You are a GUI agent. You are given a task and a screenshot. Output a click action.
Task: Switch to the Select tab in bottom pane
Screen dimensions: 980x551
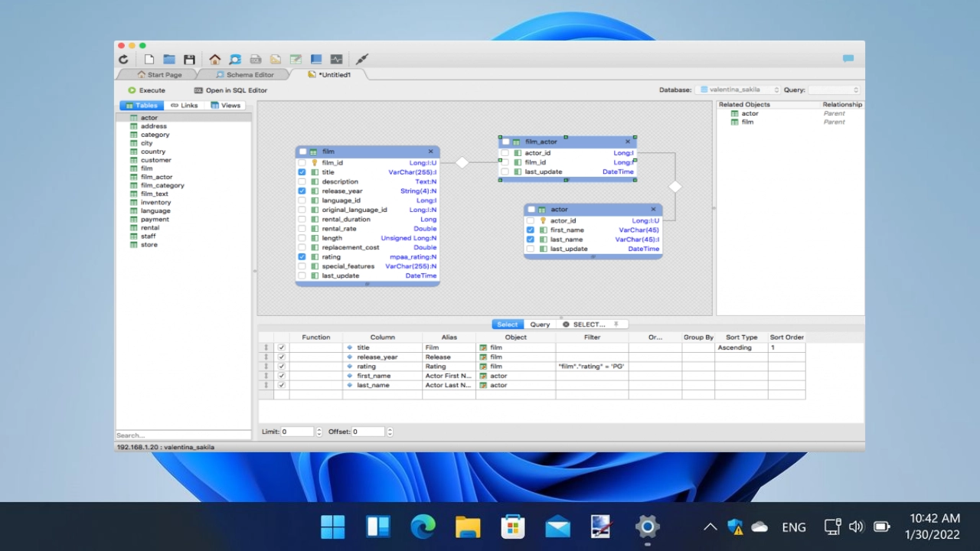(507, 324)
